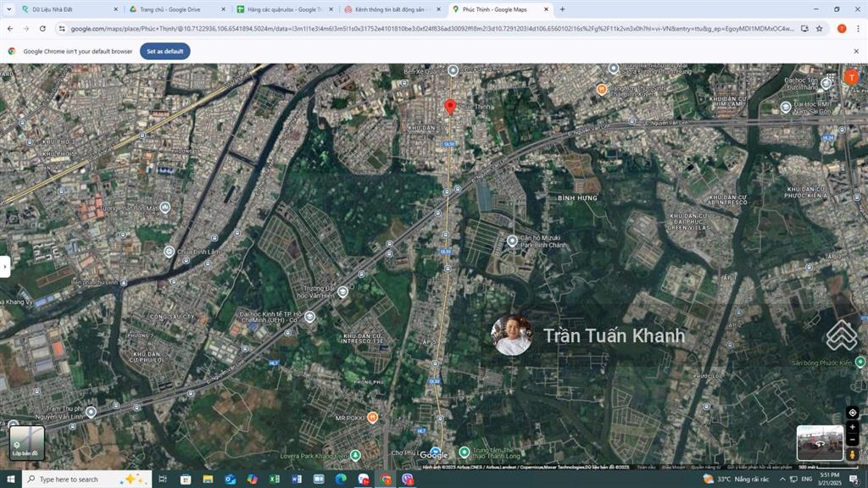Select the Street View pegman icon
Screen dimensions: 868x488
click(x=853, y=454)
